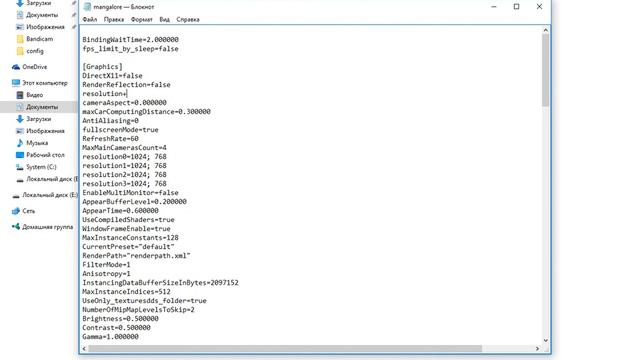The width and height of the screenshot is (640, 360).
Task: Select config folder in navigation pane
Action: pos(35,51)
